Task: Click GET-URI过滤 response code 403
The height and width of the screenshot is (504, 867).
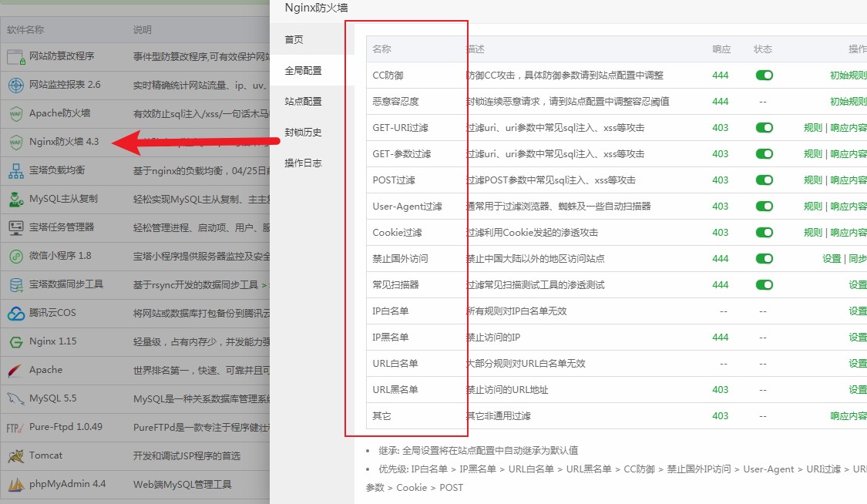Action: [x=721, y=128]
